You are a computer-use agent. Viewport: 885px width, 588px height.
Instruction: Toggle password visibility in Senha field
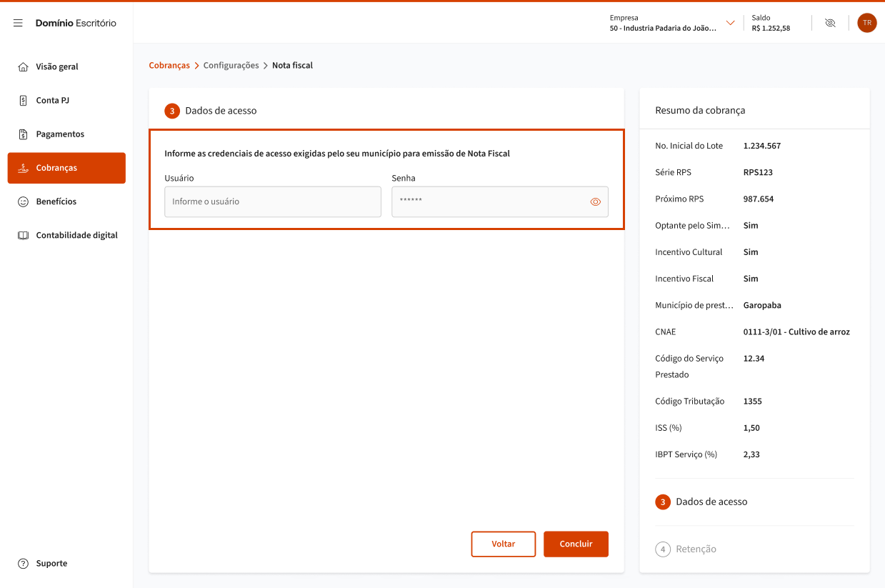tap(595, 202)
